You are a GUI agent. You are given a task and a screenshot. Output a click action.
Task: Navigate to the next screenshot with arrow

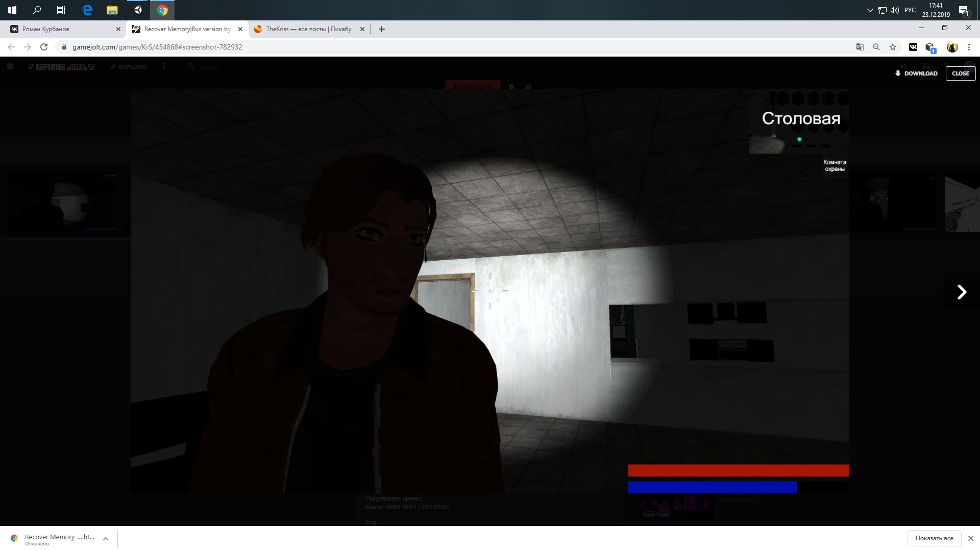(x=962, y=291)
